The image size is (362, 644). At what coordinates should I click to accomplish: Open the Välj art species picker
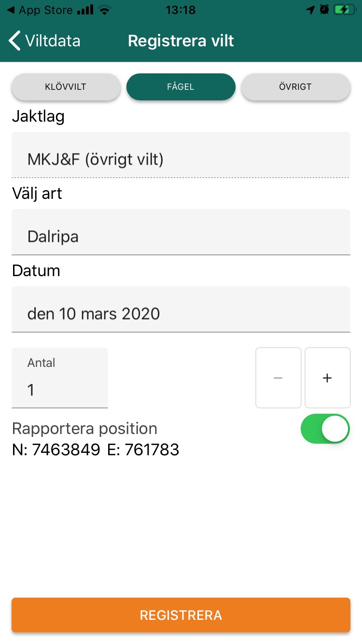pyautogui.click(x=181, y=232)
